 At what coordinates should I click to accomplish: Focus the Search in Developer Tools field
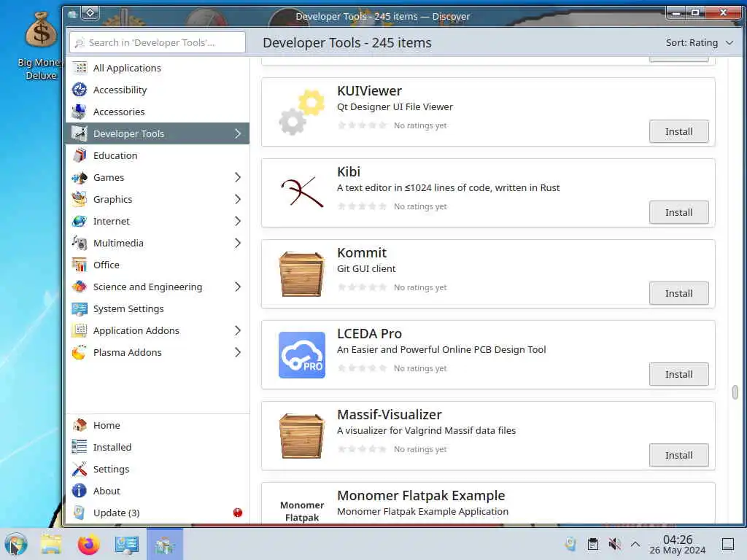tap(158, 43)
